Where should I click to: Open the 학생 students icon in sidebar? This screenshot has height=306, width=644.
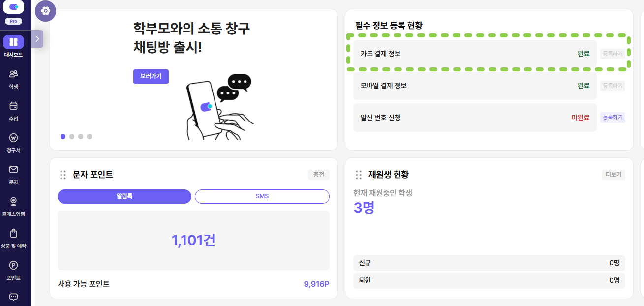point(13,74)
